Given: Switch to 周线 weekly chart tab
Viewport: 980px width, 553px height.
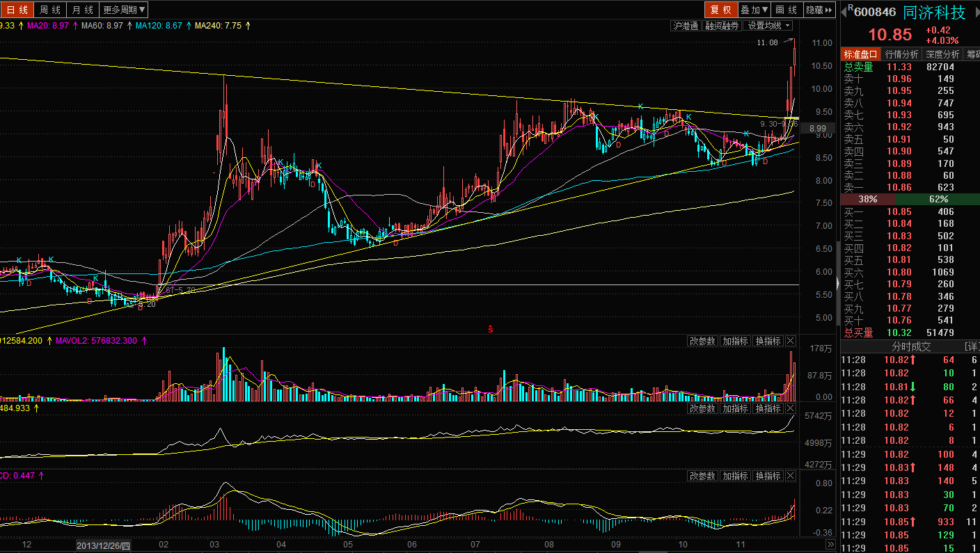Looking at the screenshot, I should coord(50,10).
